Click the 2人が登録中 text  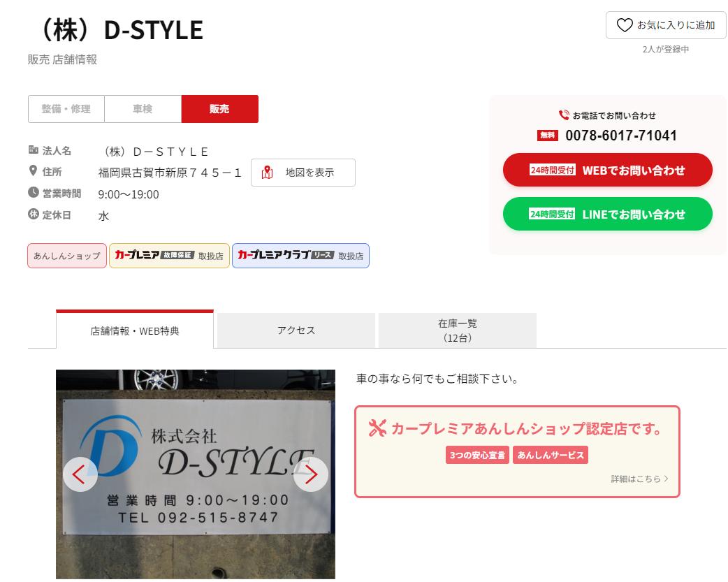point(666,49)
